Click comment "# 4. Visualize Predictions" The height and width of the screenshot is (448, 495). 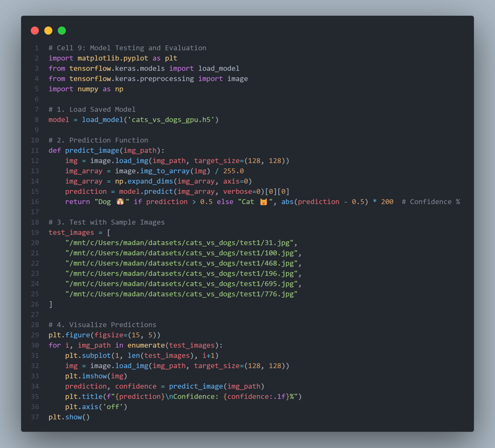pos(102,325)
